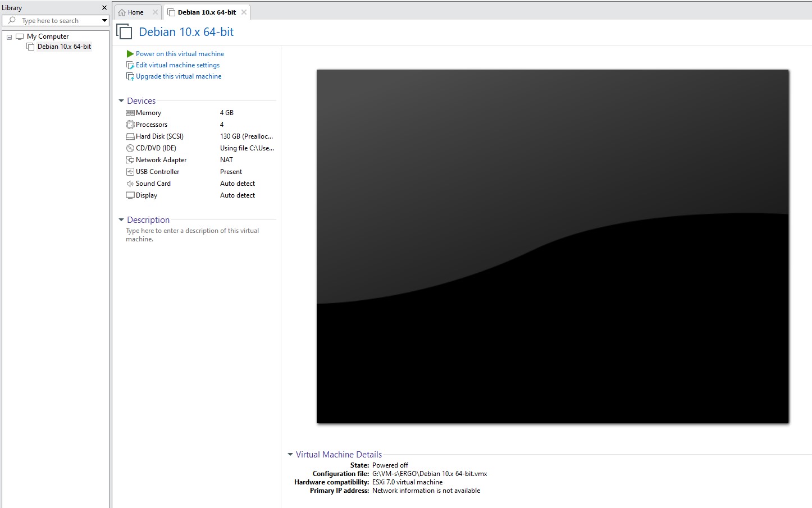Collapse the My Computer tree node
The image size is (812, 508).
coord(9,37)
